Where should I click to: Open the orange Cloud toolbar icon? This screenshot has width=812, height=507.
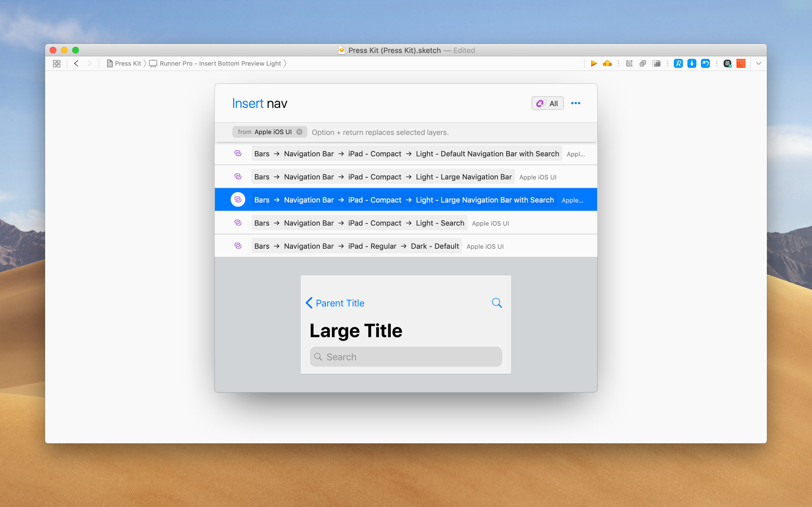(607, 63)
